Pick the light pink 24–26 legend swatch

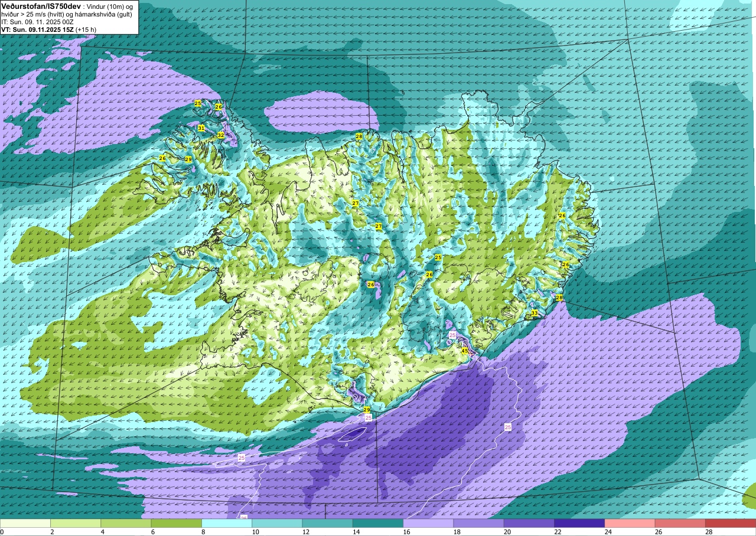click(x=630, y=523)
